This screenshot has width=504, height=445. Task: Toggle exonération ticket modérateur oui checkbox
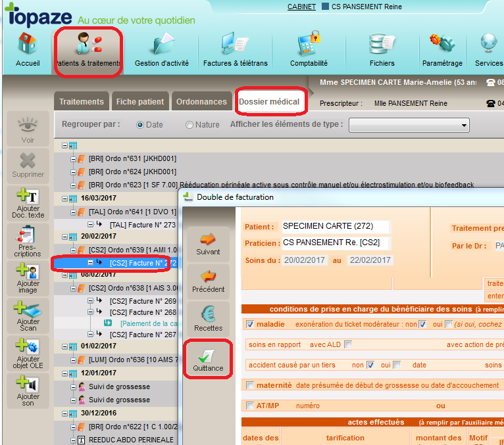[448, 324]
